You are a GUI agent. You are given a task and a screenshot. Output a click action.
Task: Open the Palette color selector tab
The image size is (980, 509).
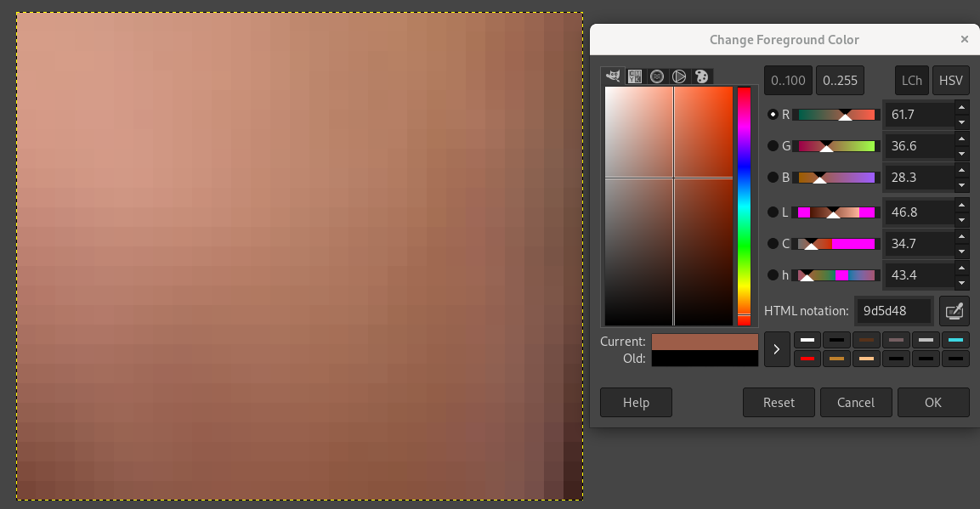[x=702, y=76]
